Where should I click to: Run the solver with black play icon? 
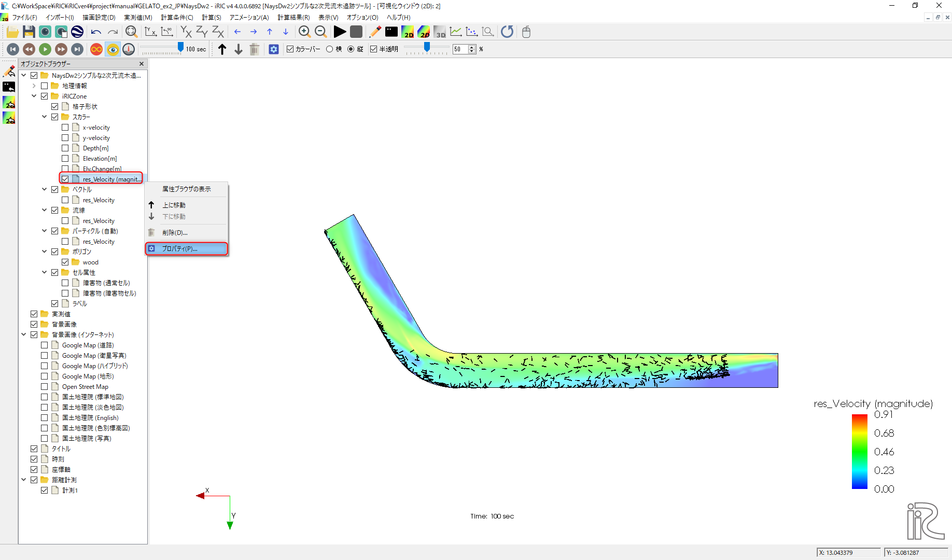click(x=340, y=32)
